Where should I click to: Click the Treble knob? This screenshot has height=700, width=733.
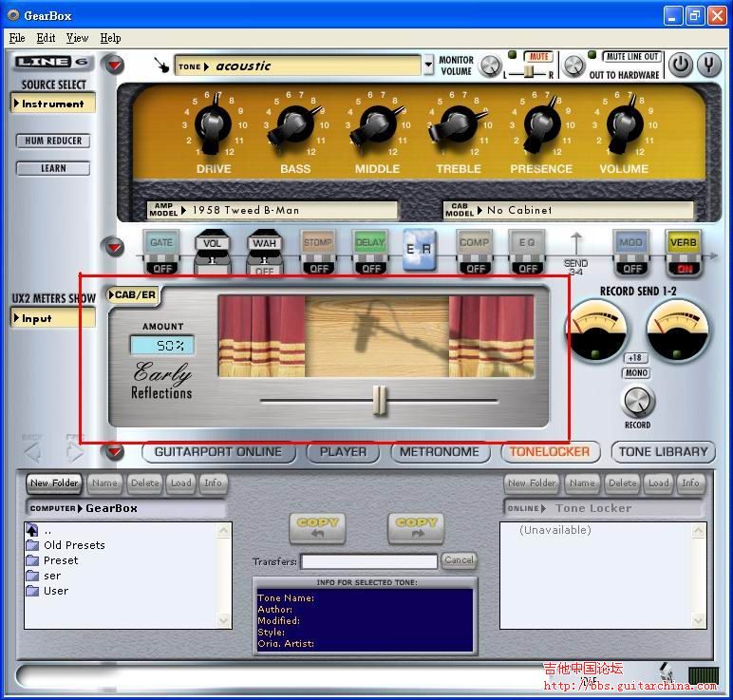pos(459,124)
